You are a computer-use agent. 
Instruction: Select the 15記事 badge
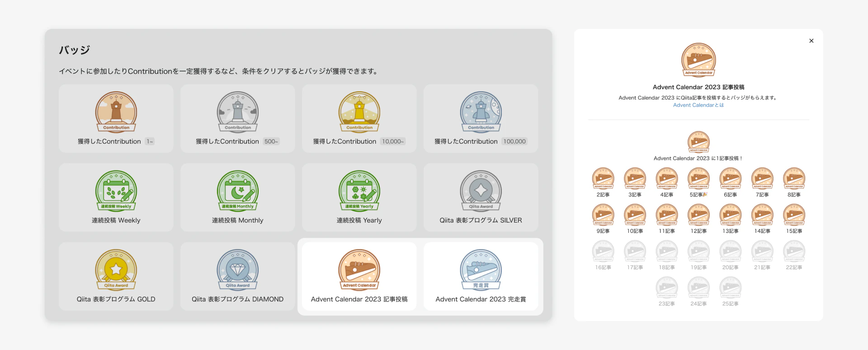[794, 215]
